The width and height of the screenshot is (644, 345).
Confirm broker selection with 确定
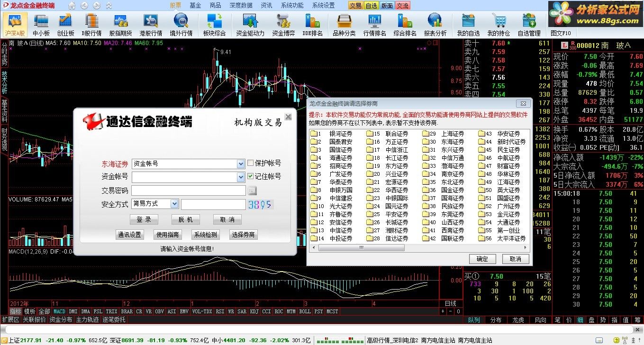tap(482, 259)
